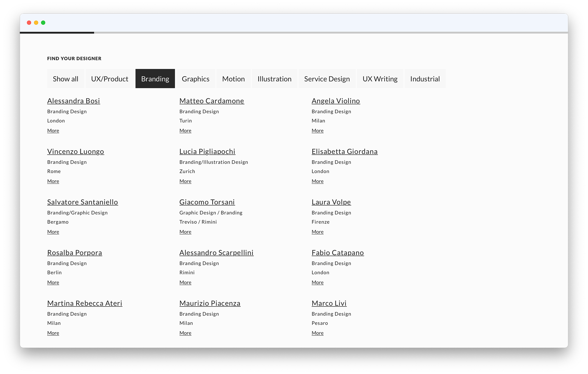Show More for Alessandro Scarpellini

click(186, 282)
